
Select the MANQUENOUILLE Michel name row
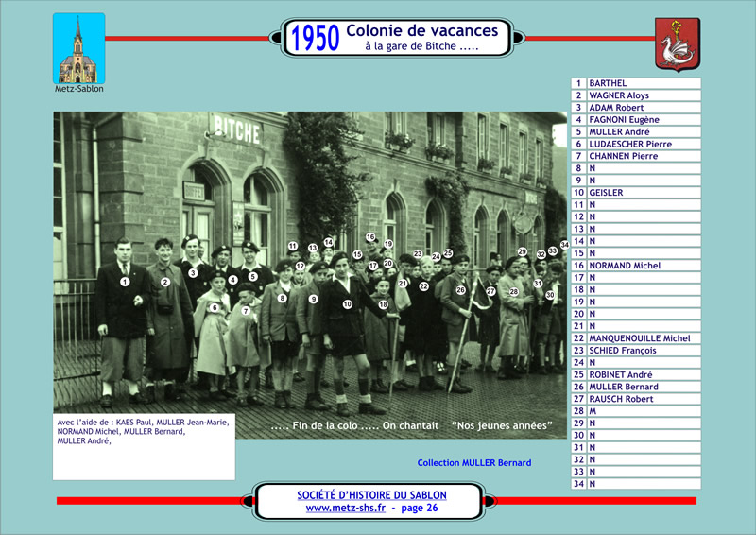[644, 338]
